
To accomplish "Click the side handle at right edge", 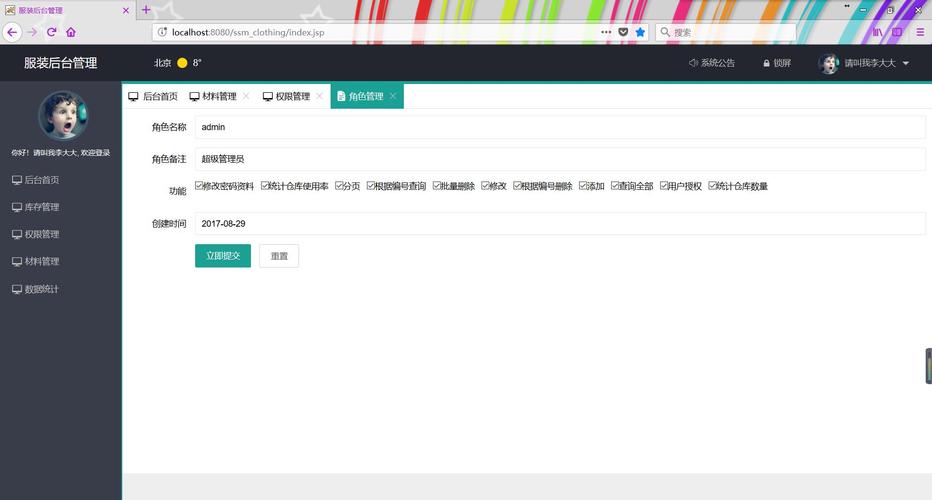I will pos(928,366).
